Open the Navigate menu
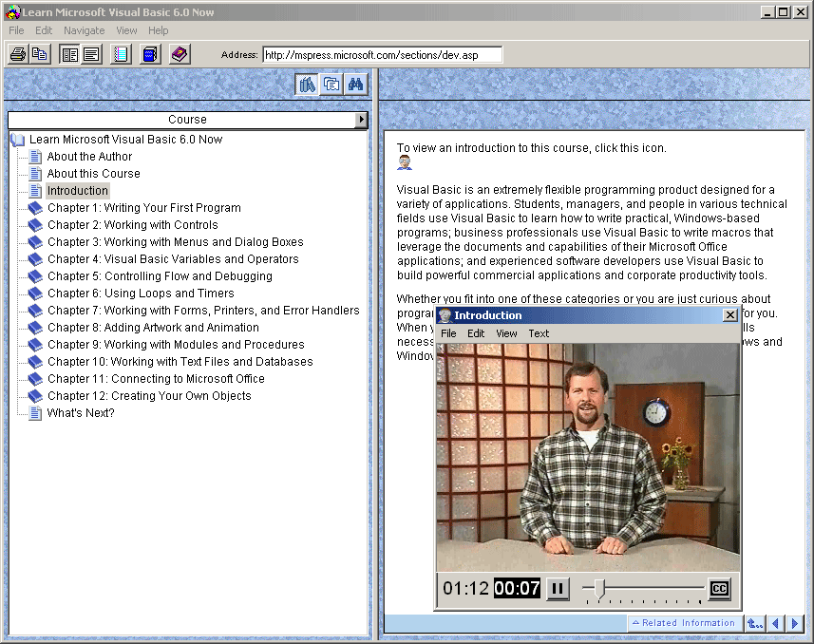Image resolution: width=814 pixels, height=644 pixels. 85,30
